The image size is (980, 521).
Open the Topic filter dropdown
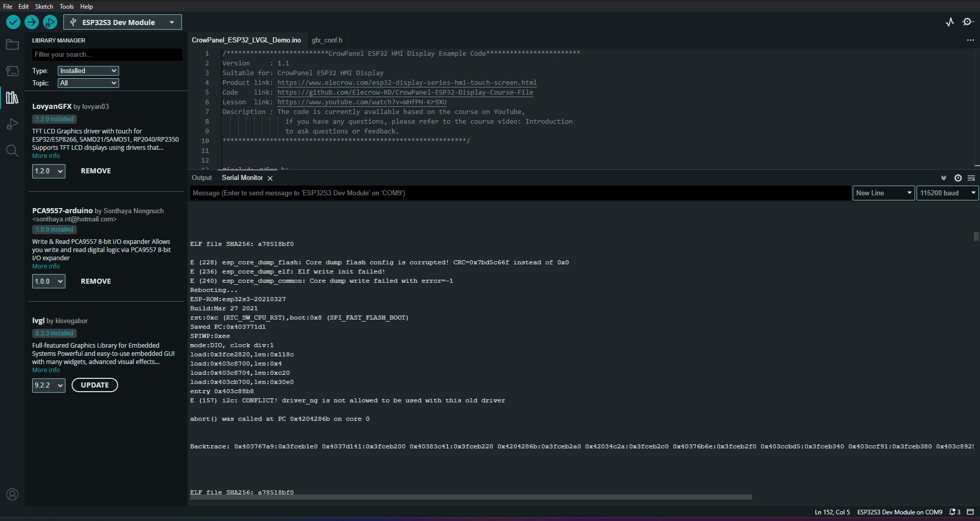pos(88,83)
